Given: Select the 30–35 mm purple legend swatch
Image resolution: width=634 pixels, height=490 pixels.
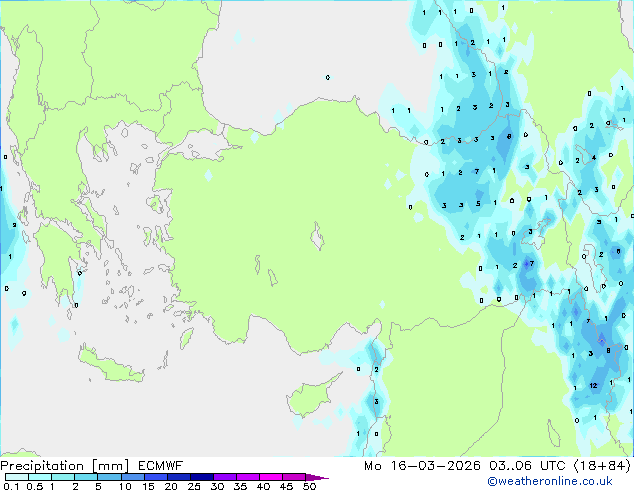Looking at the screenshot, I should (x=224, y=477).
